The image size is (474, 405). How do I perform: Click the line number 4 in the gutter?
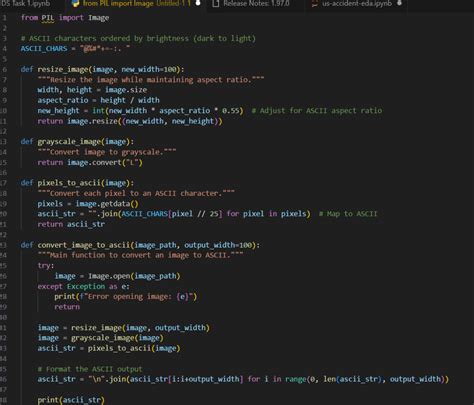(x=4, y=49)
